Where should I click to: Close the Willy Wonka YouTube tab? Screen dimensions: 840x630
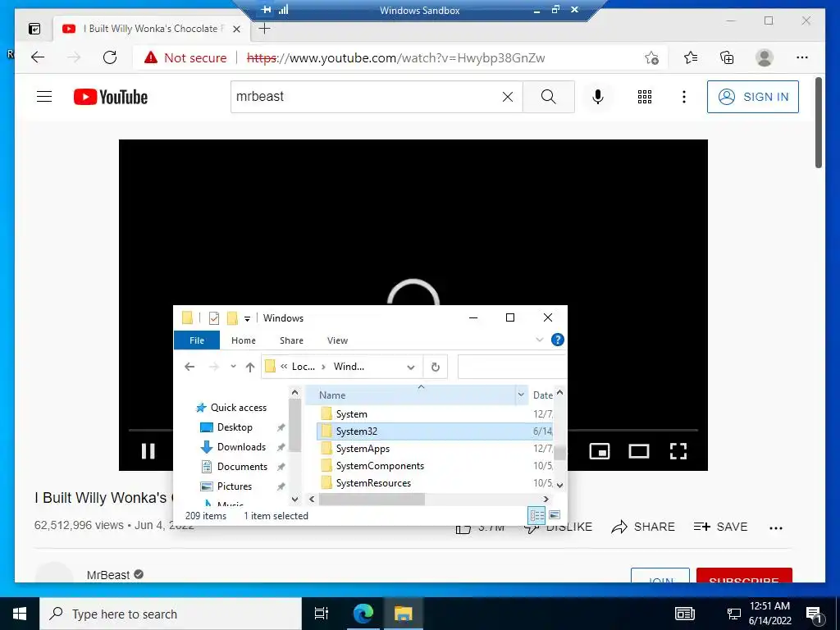click(236, 29)
